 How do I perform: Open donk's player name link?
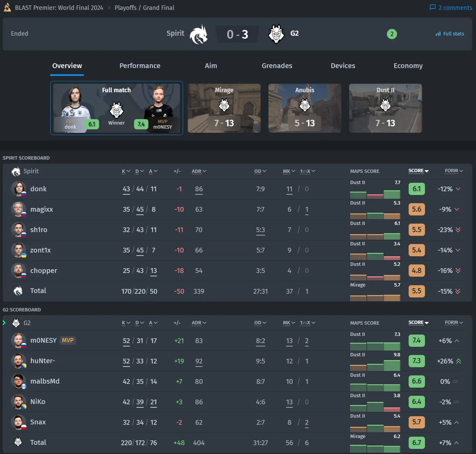[x=38, y=189]
